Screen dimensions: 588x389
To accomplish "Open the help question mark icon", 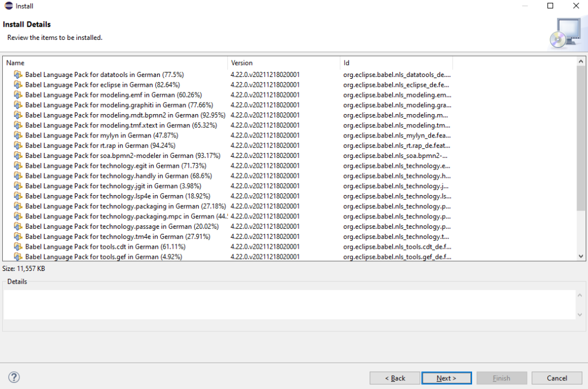I will click(14, 378).
